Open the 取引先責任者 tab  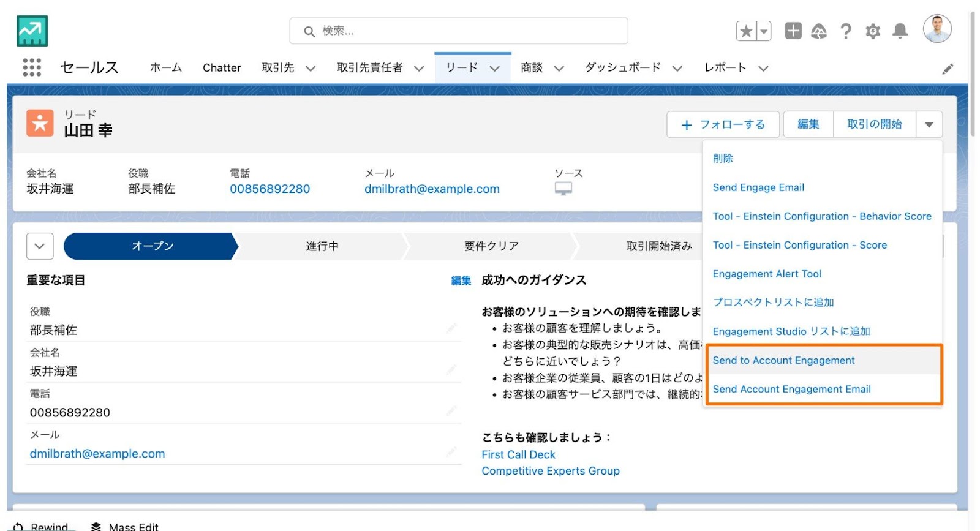[x=370, y=67]
